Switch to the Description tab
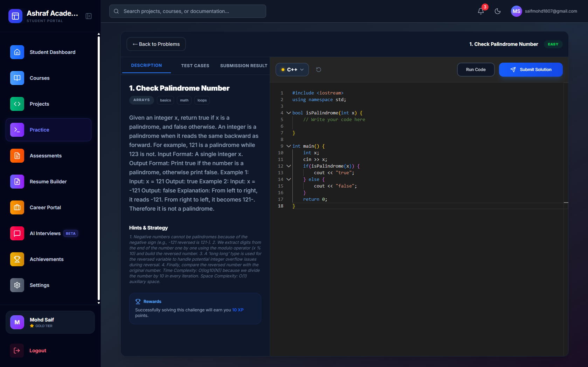588x367 pixels. click(146, 65)
